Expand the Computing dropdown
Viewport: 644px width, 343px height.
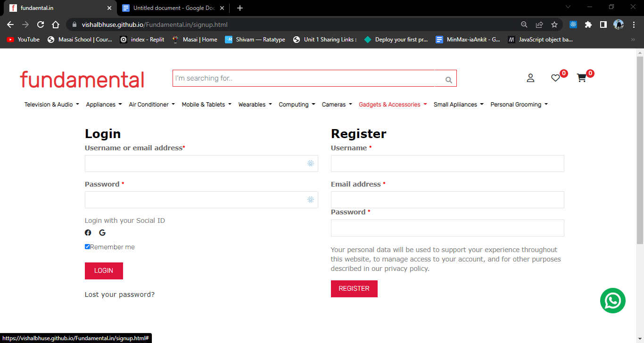coord(297,105)
